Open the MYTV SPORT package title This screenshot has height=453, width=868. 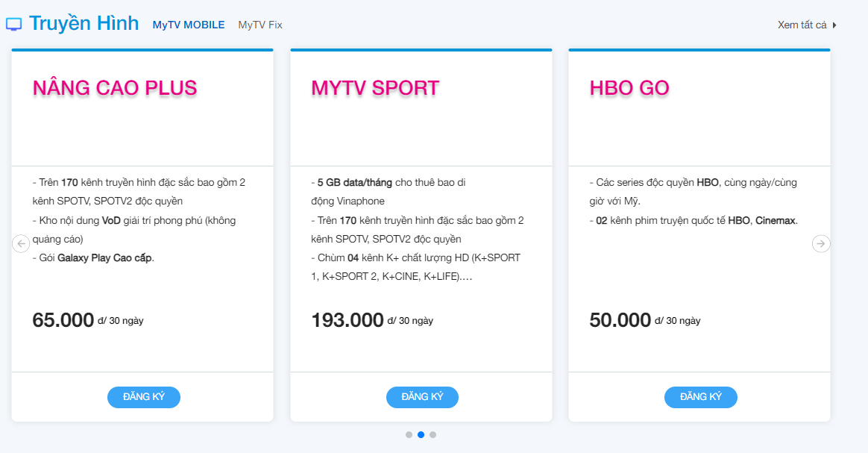point(375,88)
